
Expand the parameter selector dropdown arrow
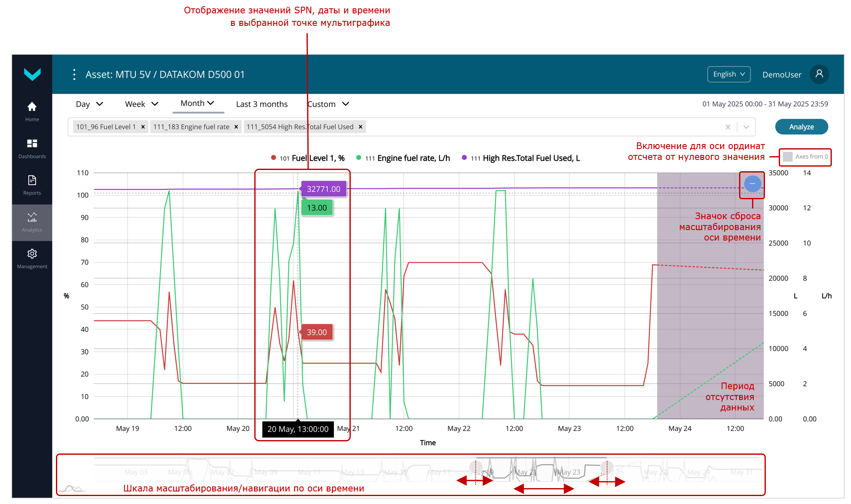point(746,127)
